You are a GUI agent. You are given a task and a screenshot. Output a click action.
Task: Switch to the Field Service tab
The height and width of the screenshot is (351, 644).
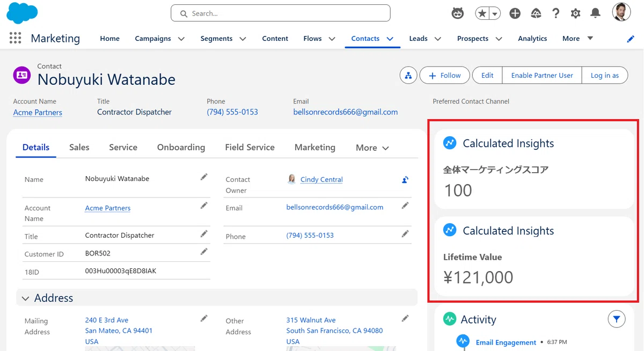pos(250,147)
